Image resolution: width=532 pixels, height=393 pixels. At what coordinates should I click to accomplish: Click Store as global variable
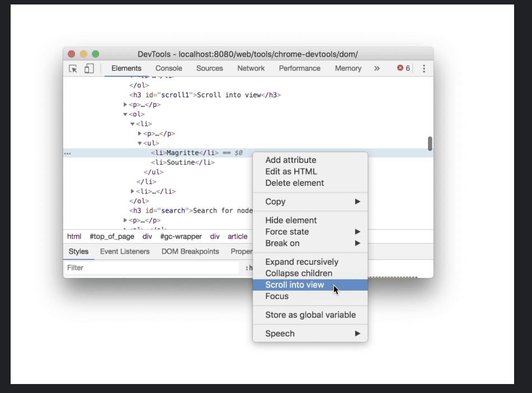pos(310,315)
